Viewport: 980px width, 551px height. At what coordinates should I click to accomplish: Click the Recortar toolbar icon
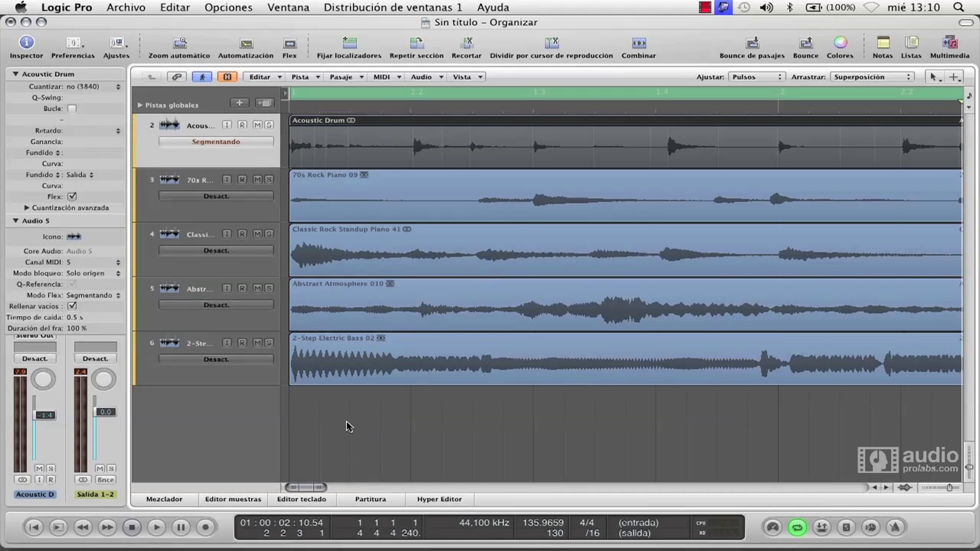coord(466,43)
